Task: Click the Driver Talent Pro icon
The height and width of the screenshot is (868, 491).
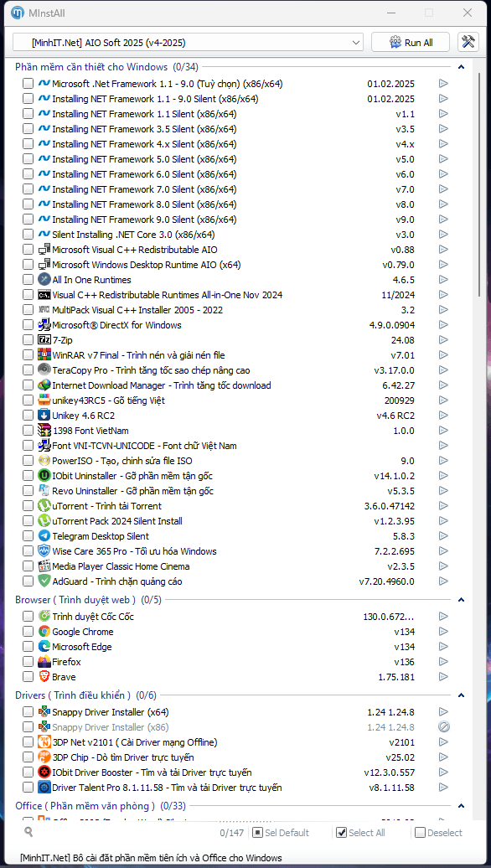Action: click(x=44, y=788)
